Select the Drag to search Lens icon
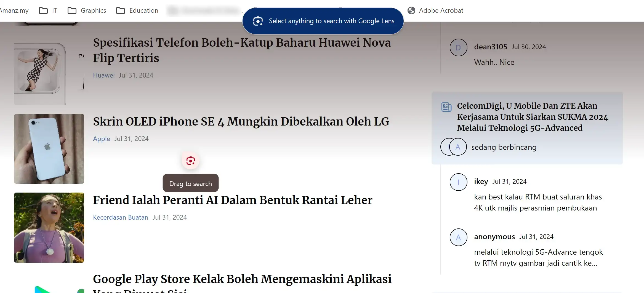 tap(190, 160)
